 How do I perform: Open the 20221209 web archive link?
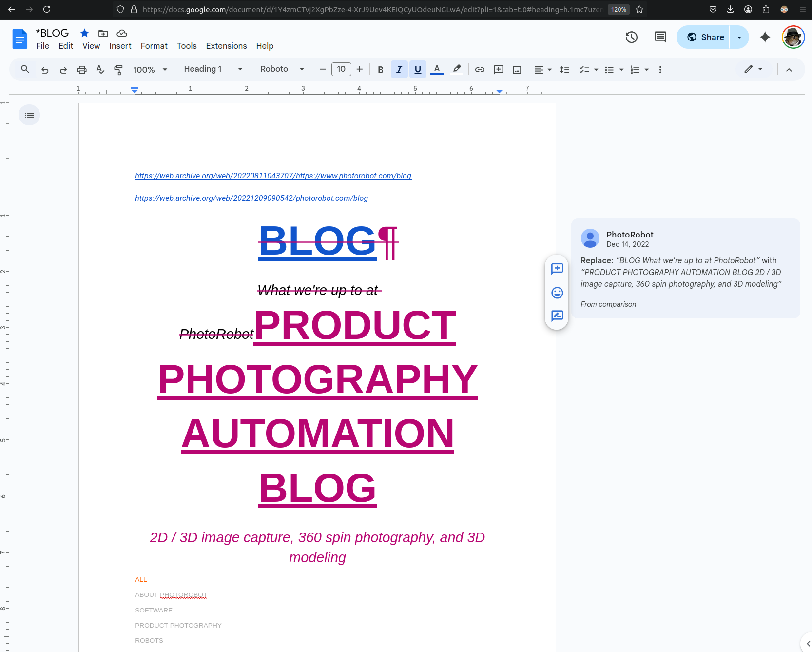pos(251,198)
